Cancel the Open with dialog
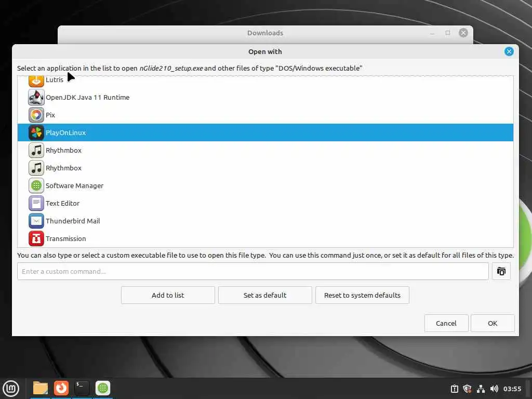The height and width of the screenshot is (399, 532). (446, 323)
